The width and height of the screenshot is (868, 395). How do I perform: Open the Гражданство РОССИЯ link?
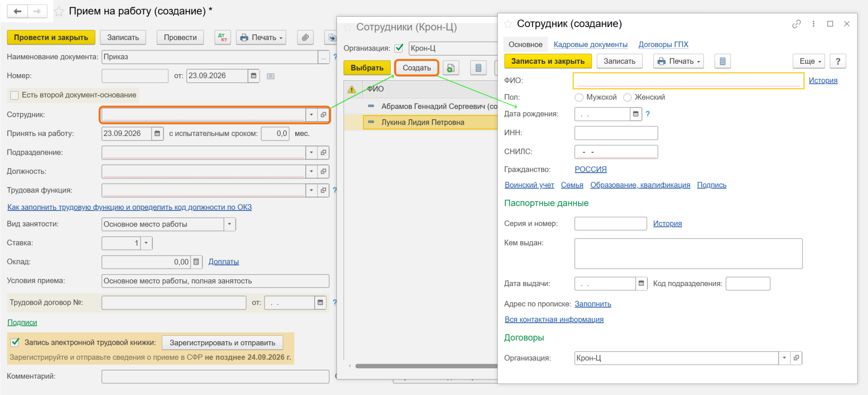590,169
